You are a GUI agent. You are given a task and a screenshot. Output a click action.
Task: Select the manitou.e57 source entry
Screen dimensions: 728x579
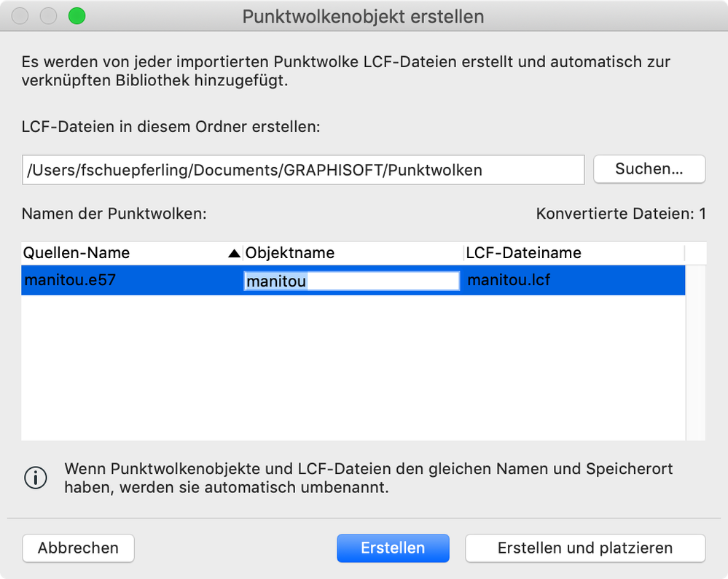(x=70, y=280)
